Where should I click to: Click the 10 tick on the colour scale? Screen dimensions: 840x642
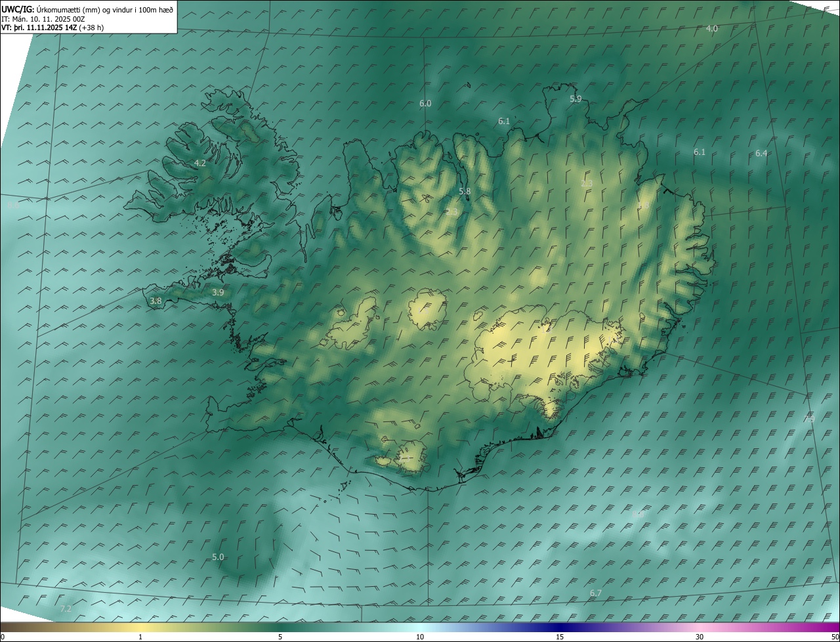tap(420, 637)
